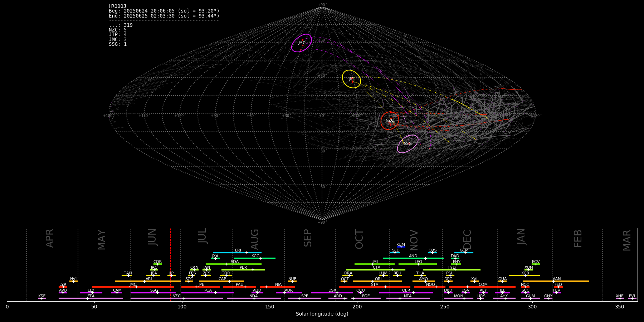Viewport: 644px width, 322px height.
Task: Click the red NZC radiant circle on map
Action: [x=390, y=121]
